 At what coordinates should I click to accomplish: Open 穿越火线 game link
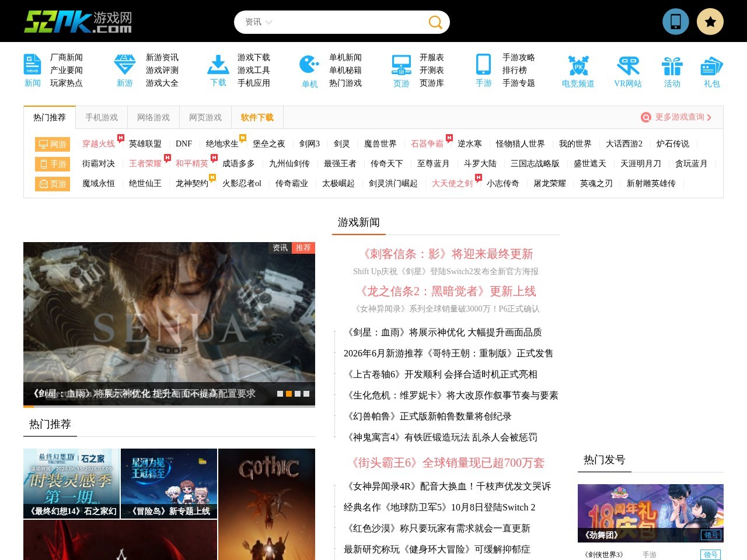(x=99, y=143)
